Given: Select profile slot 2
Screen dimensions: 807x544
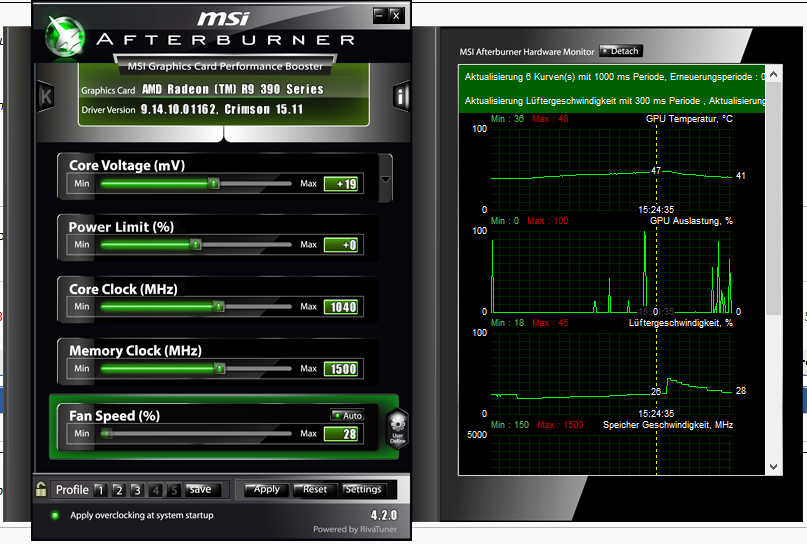Looking at the screenshot, I should coord(119,490).
